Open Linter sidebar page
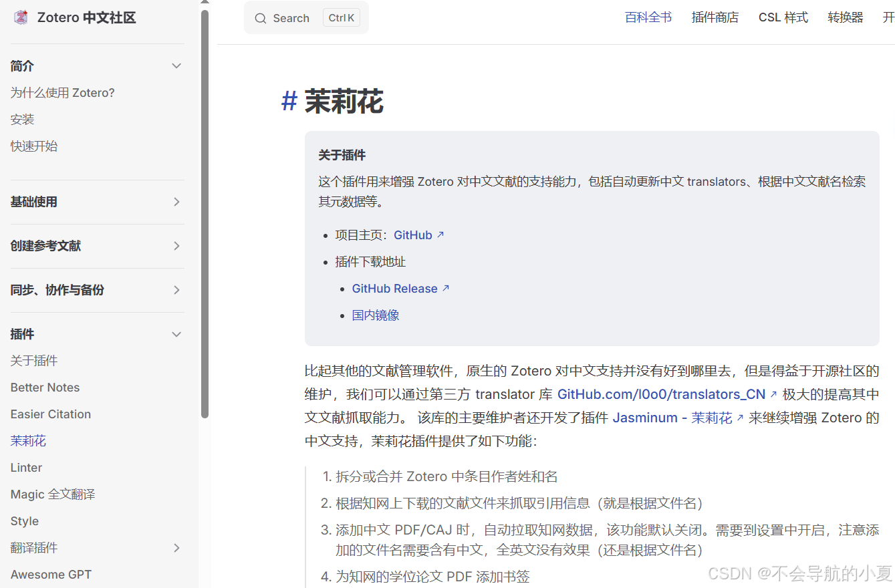 point(26,468)
